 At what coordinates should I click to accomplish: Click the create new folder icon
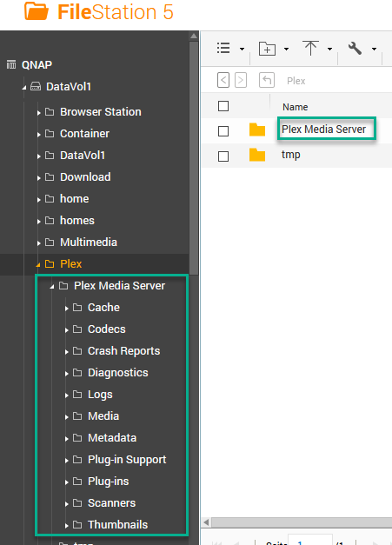pyautogui.click(x=267, y=49)
